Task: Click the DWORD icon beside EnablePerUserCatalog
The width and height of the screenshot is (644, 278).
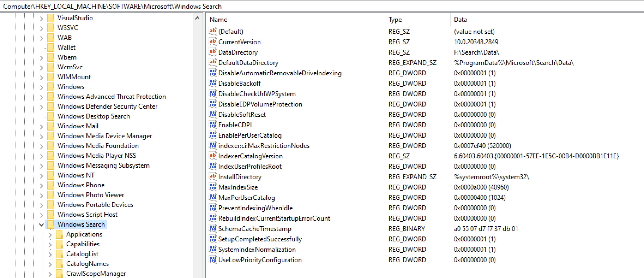Action: point(213,135)
